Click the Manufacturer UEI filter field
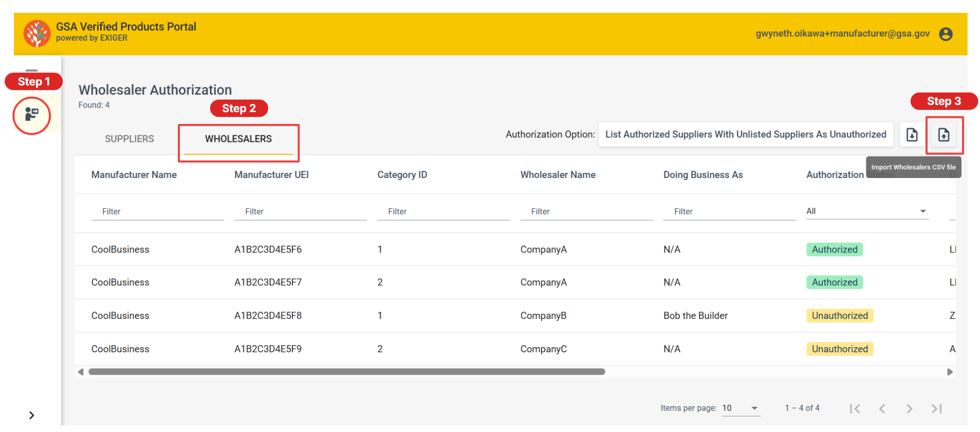 [301, 212]
